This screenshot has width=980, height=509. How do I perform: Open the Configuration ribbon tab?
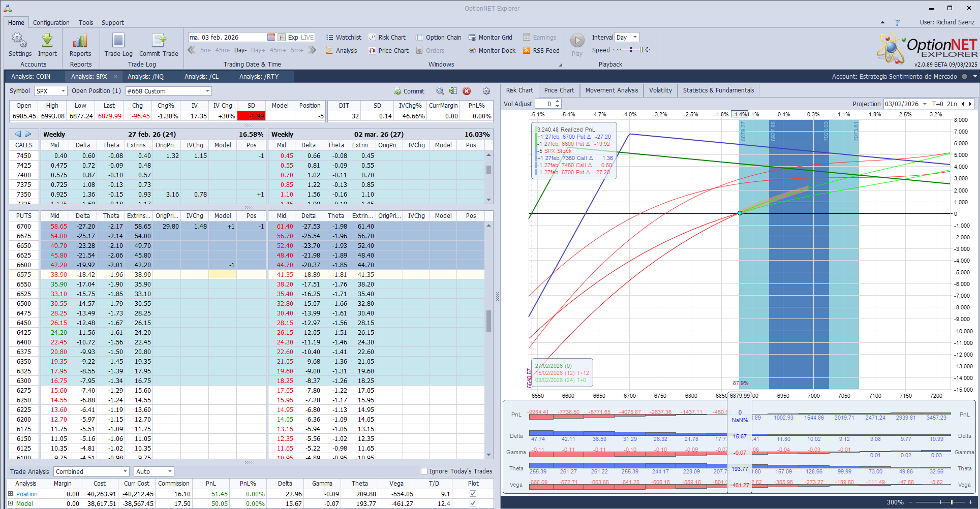(x=51, y=22)
